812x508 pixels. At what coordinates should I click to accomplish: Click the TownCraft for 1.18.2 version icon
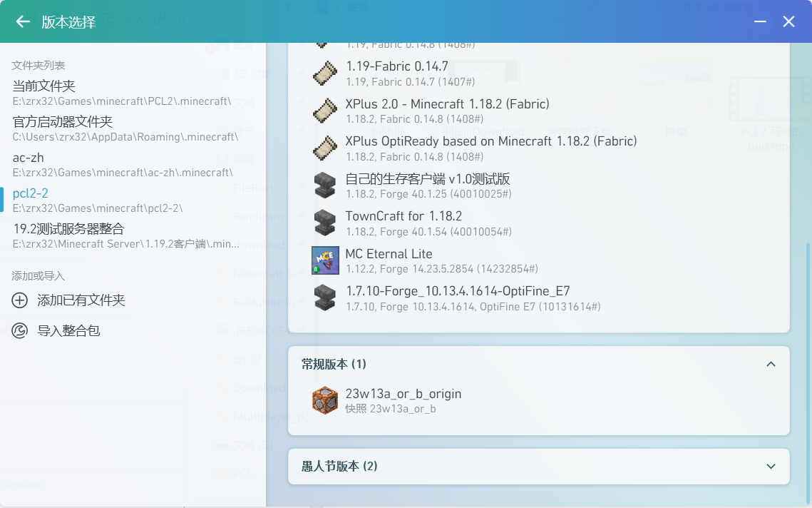[325, 223]
